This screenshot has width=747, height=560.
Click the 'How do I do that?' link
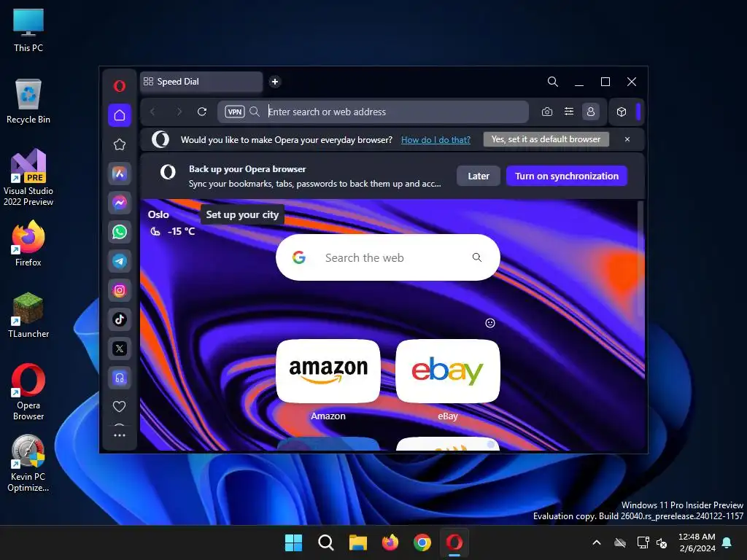coord(436,139)
